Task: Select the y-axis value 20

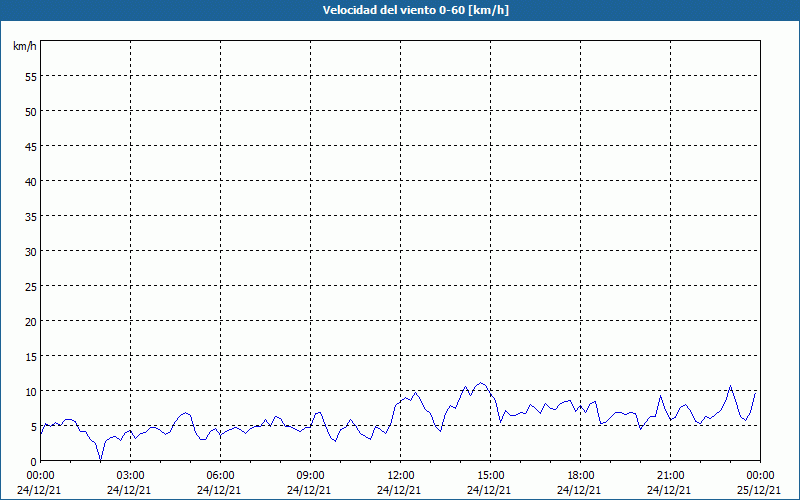Action: pyautogui.click(x=31, y=322)
